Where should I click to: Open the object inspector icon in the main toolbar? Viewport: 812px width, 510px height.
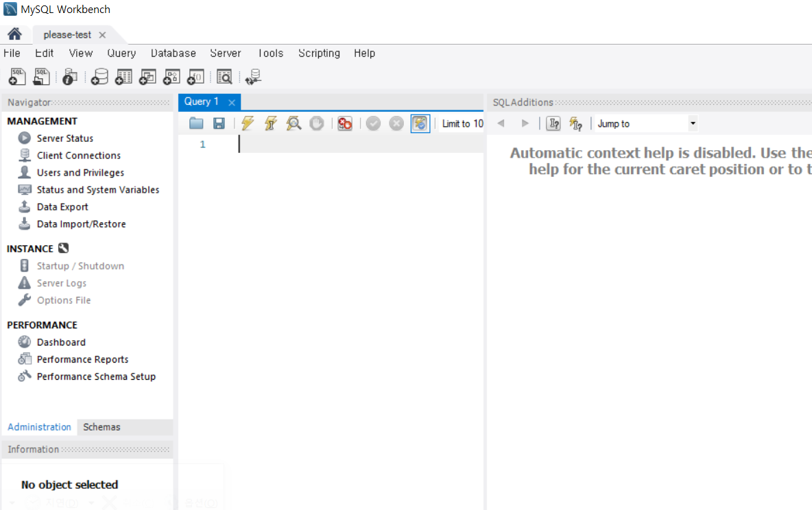pyautogui.click(x=69, y=77)
